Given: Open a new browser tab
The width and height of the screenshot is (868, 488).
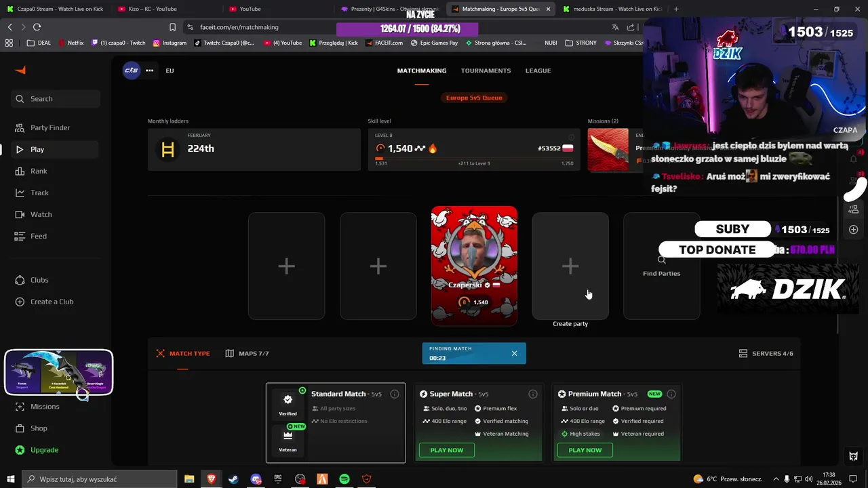Looking at the screenshot, I should coord(676,9).
